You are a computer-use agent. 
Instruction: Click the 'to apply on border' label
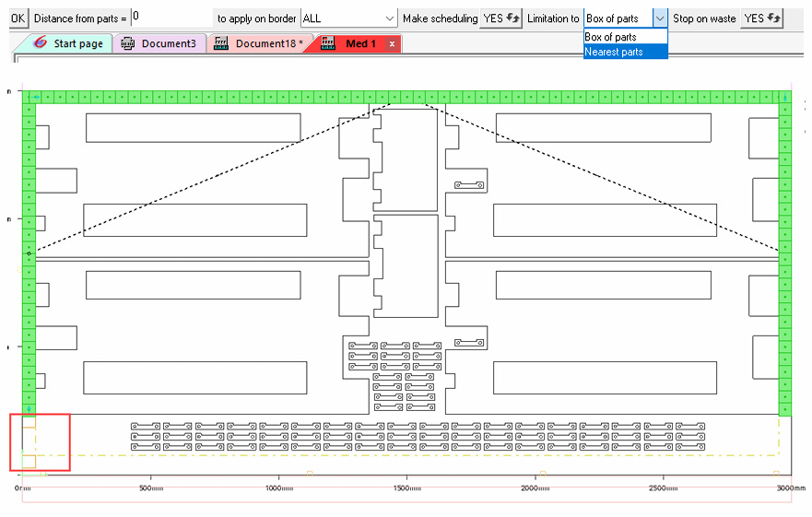pyautogui.click(x=256, y=18)
